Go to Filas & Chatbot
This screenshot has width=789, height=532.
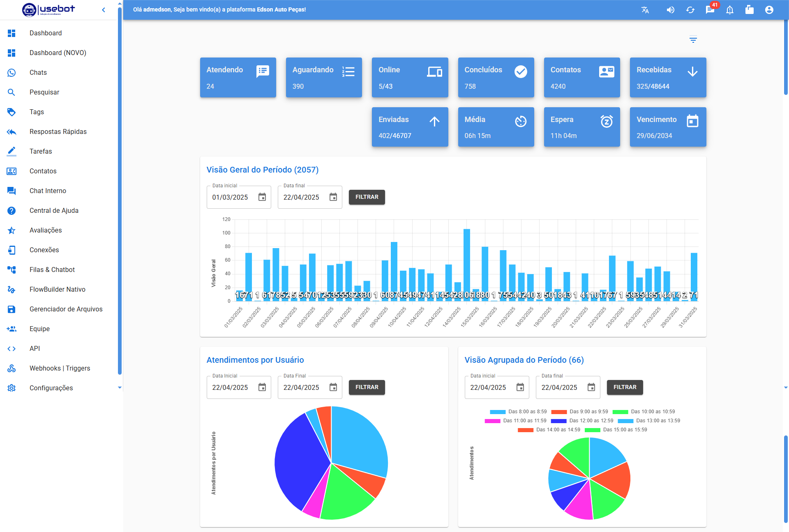pos(52,269)
